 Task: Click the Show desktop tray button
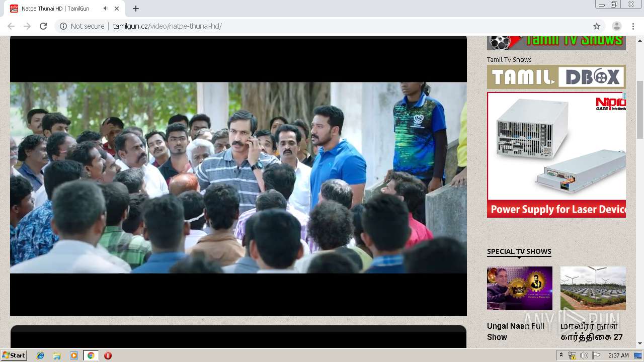point(638,355)
